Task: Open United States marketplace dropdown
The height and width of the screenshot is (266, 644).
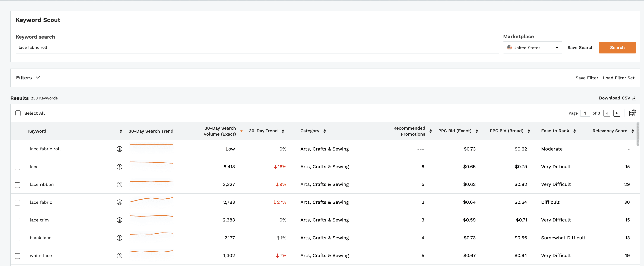Action: pos(532,48)
